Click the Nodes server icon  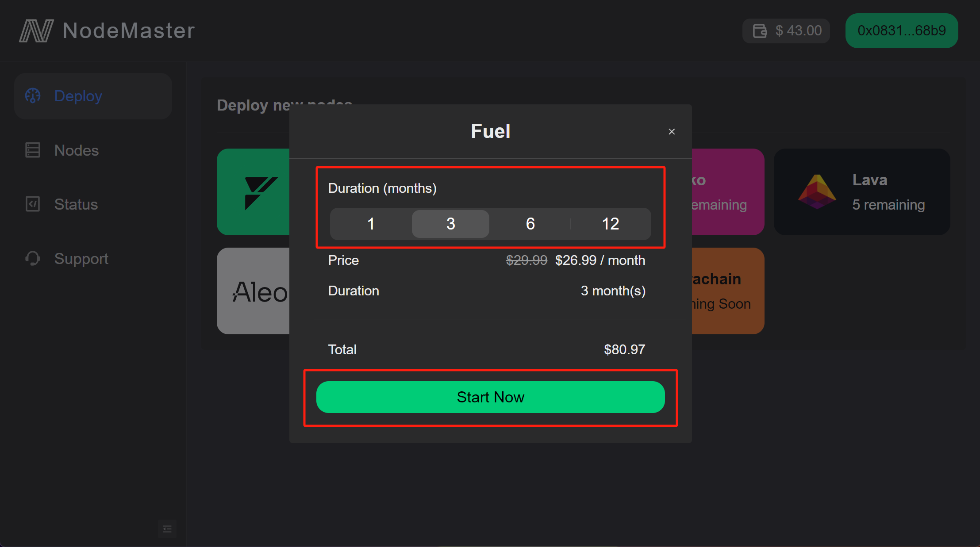pos(33,150)
